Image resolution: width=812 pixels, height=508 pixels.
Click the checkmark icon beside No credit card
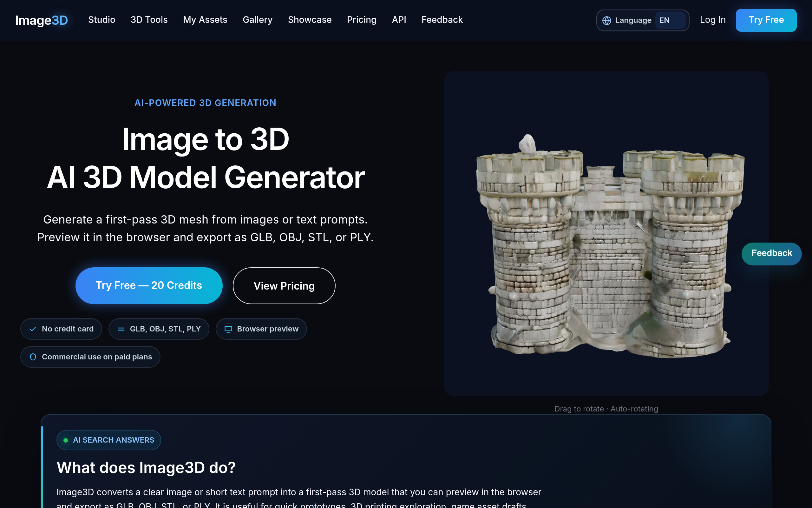click(33, 329)
